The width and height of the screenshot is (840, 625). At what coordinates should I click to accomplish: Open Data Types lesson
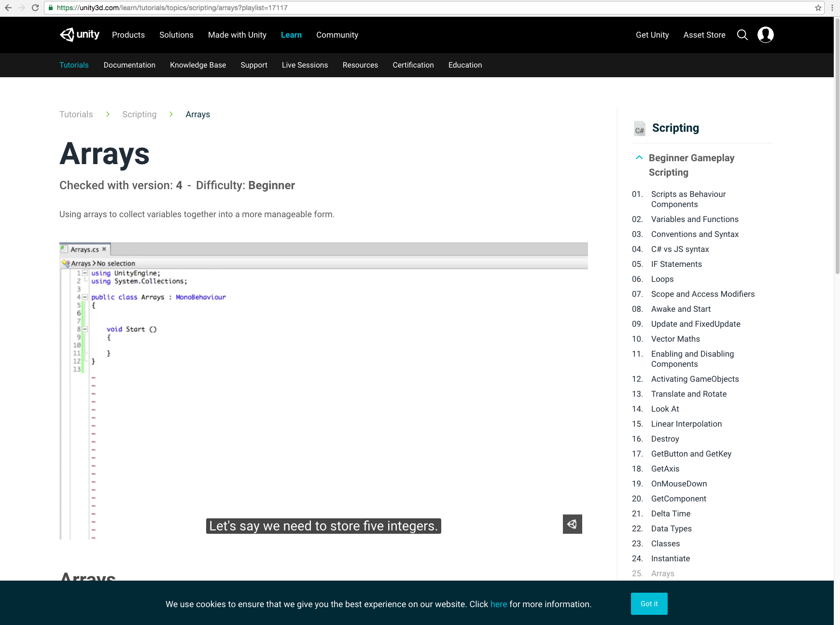coord(671,528)
